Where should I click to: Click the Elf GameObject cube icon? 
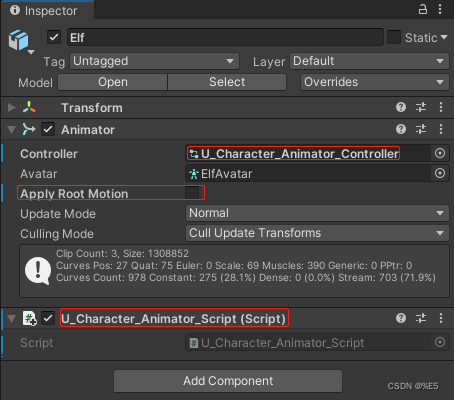coord(19,40)
